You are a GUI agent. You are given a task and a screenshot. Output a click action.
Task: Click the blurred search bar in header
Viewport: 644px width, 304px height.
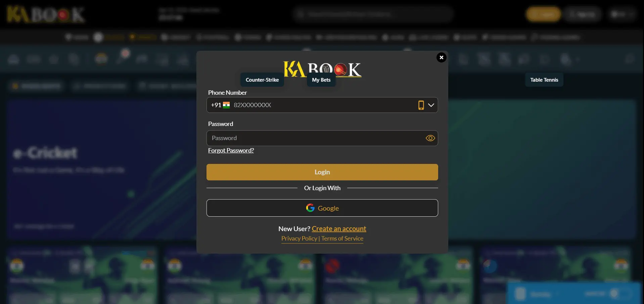tap(373, 14)
